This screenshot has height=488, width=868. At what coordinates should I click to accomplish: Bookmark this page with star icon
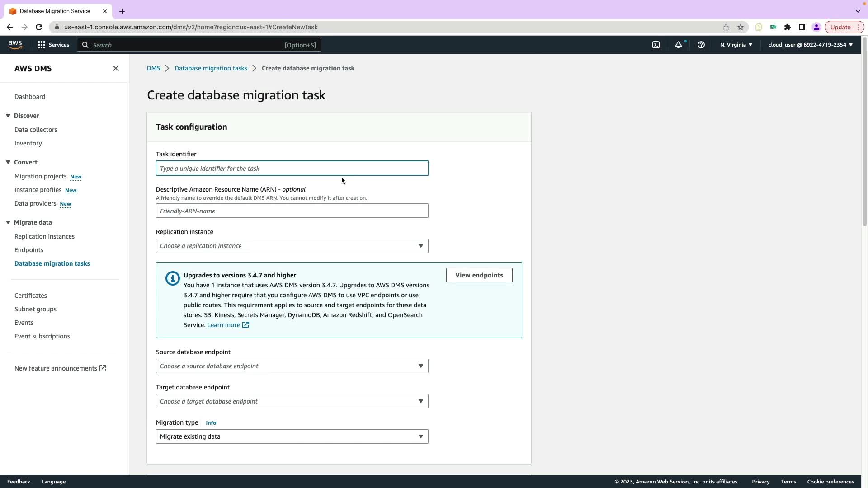(741, 27)
